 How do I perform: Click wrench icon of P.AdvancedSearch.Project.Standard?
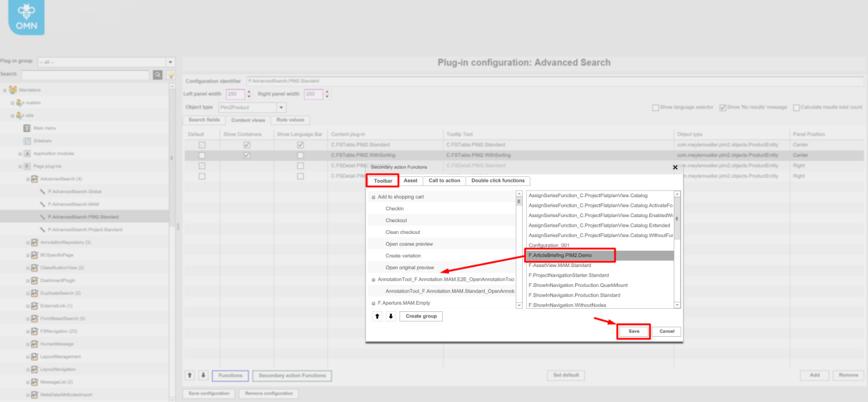click(43, 230)
